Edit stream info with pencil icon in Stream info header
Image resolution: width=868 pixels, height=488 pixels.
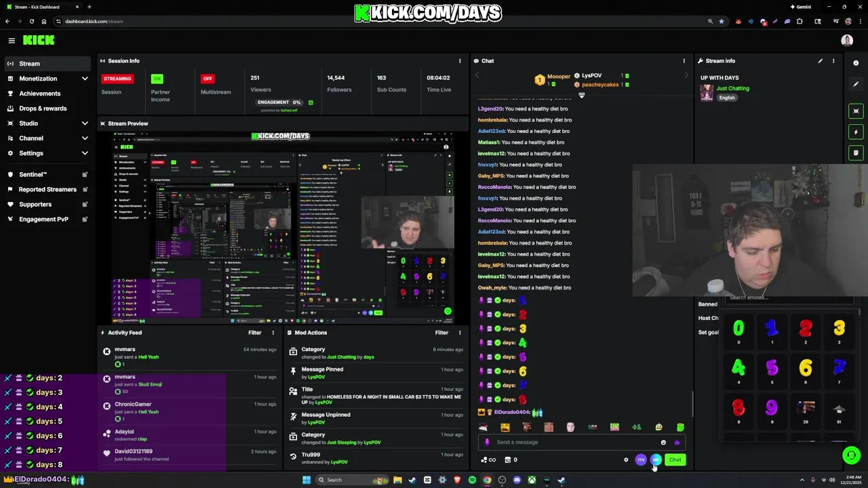820,61
